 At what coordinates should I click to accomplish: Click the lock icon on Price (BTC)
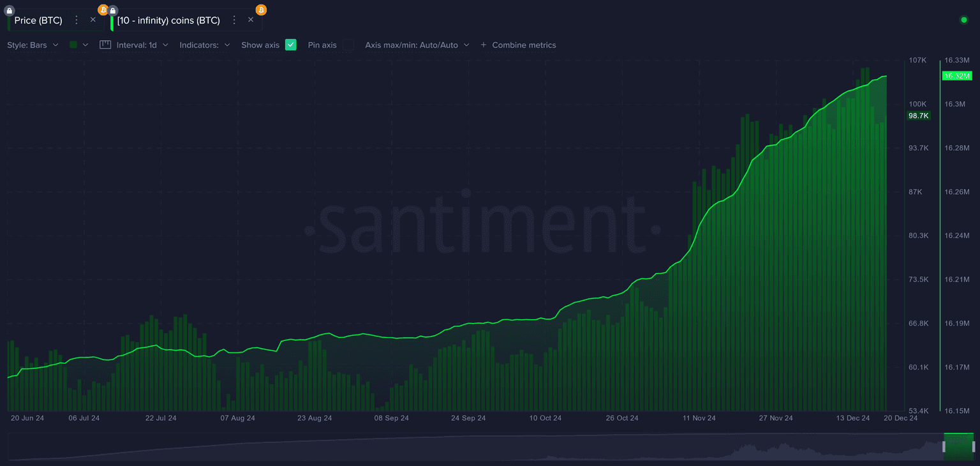pyautogui.click(x=9, y=10)
